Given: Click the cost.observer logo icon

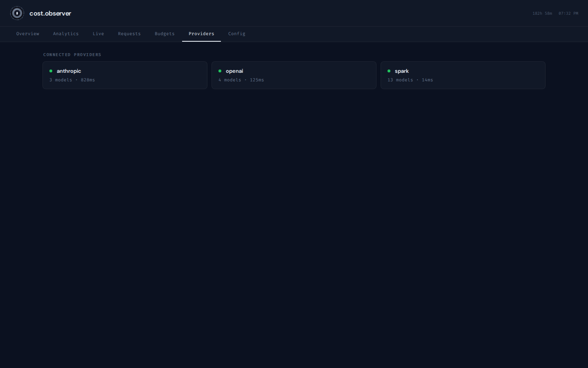Looking at the screenshot, I should (x=17, y=13).
